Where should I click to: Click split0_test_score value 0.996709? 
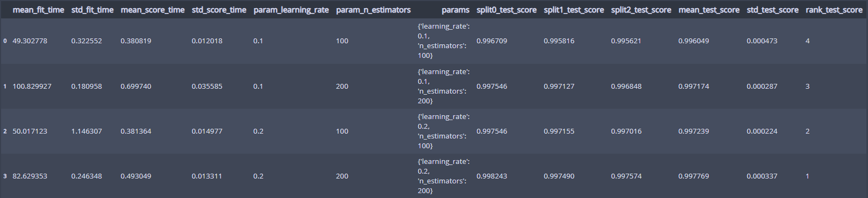(x=492, y=41)
